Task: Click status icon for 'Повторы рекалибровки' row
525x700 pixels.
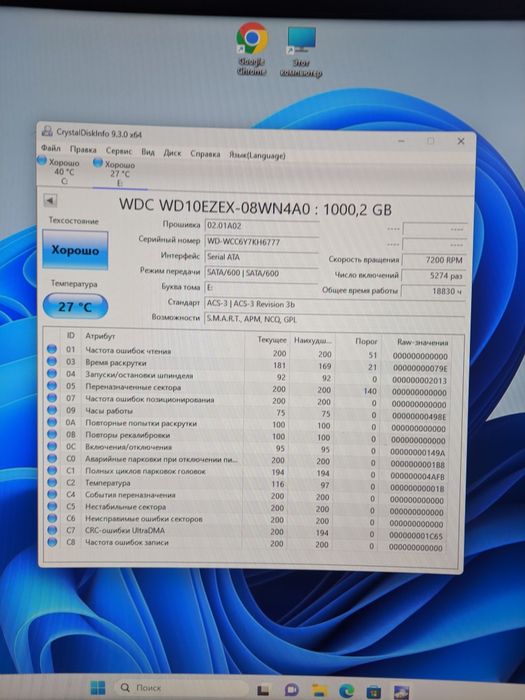Action: pyautogui.click(x=52, y=433)
